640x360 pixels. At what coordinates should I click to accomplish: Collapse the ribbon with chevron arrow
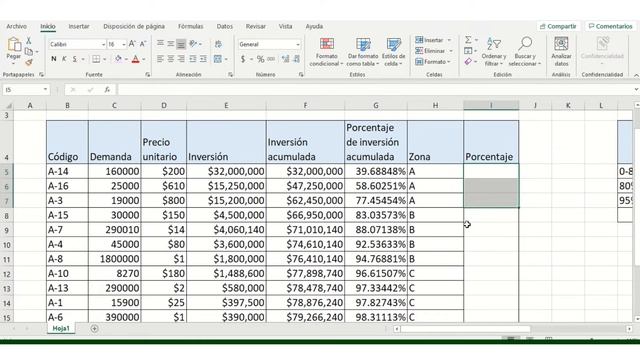636,76
